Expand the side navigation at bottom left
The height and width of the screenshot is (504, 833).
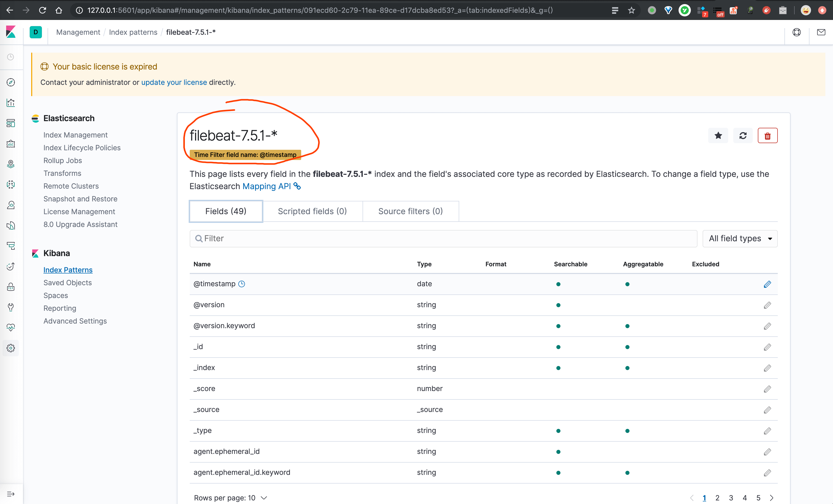click(11, 494)
